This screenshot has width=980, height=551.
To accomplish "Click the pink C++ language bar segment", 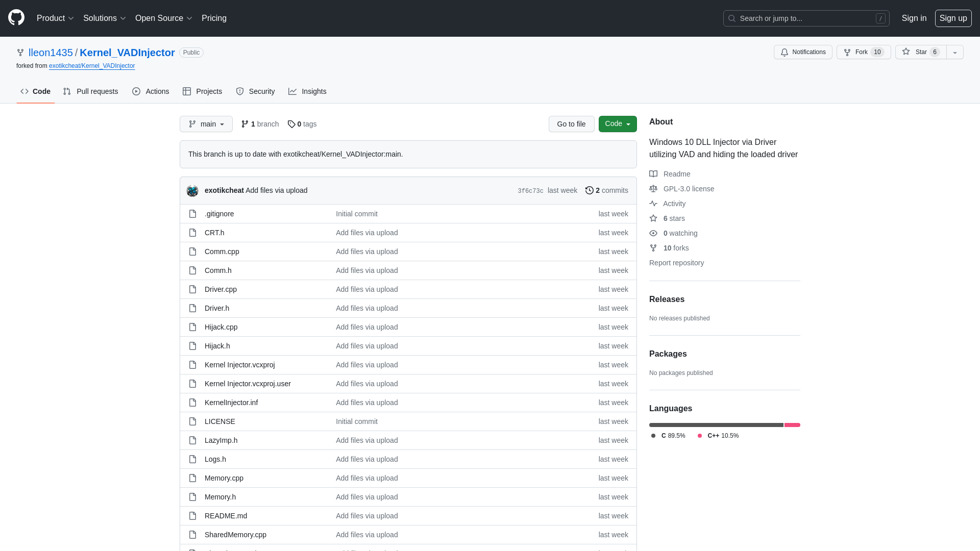I will tap(792, 425).
